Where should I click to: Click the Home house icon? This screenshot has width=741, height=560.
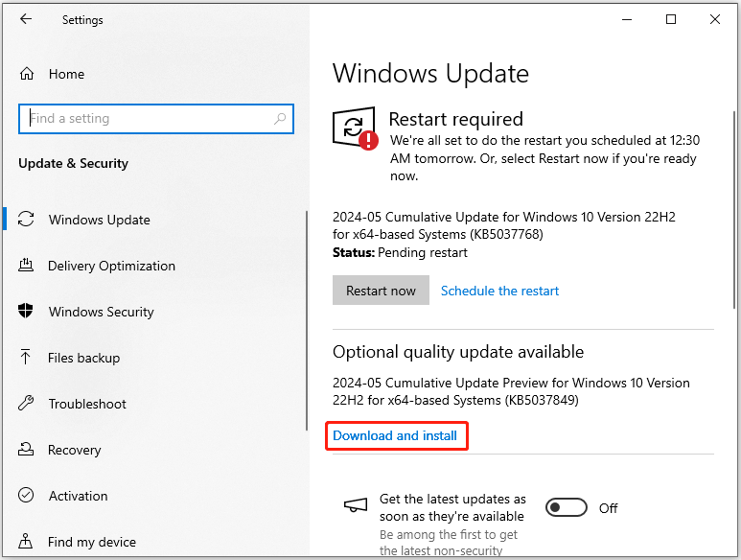coord(27,74)
